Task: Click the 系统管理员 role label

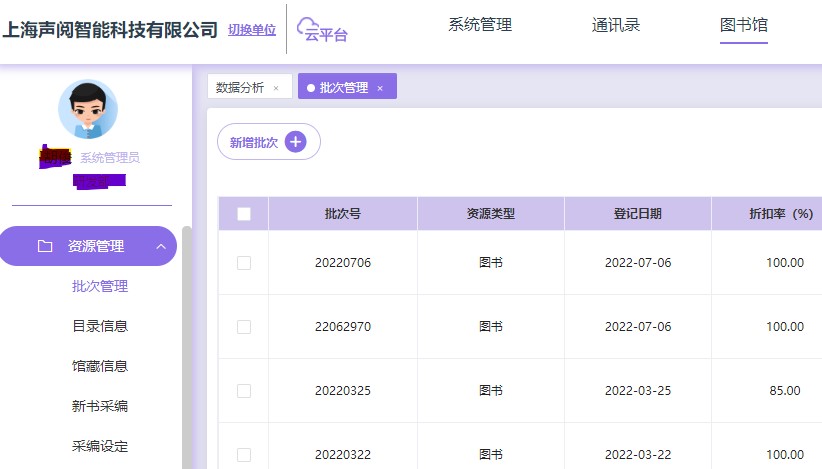Action: click(x=110, y=158)
